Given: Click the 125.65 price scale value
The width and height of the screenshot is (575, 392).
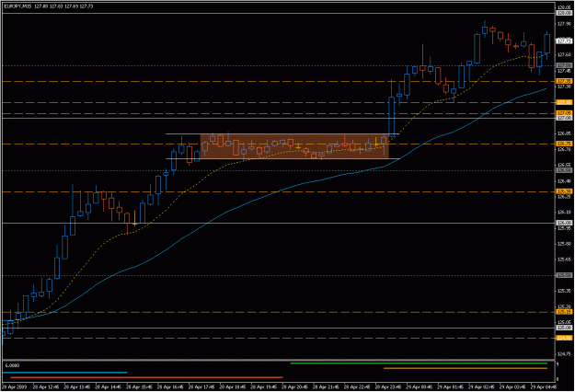Looking at the screenshot, I should pos(564,259).
